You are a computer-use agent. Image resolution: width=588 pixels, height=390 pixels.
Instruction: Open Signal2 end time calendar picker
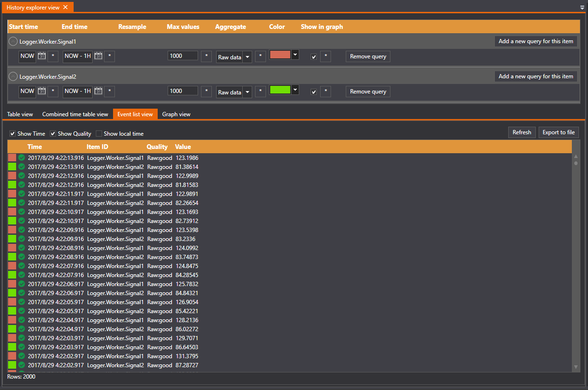click(98, 91)
